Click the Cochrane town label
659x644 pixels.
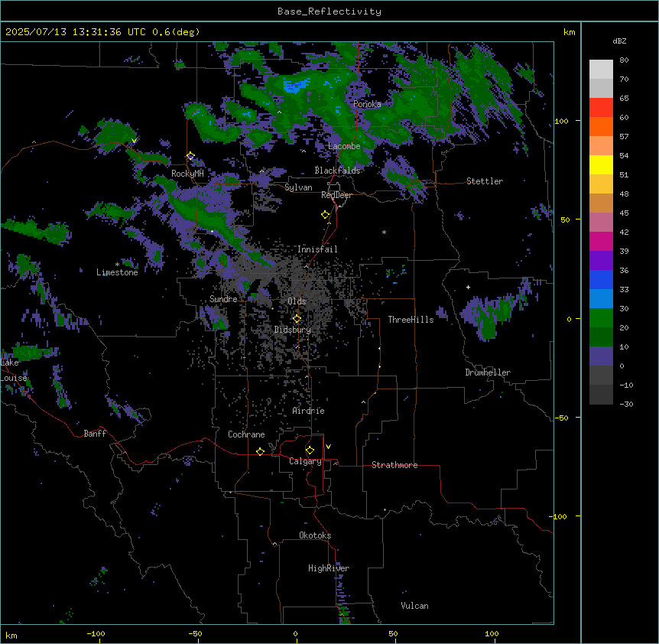click(x=246, y=434)
